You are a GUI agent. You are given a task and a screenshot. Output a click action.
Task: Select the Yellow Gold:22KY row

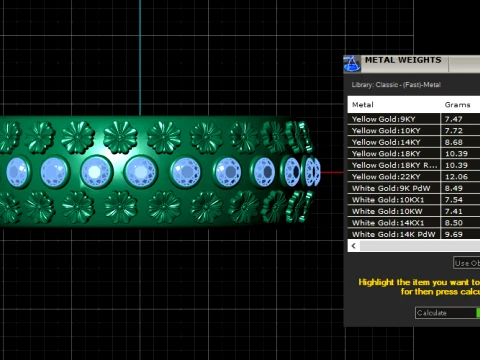coord(414,177)
